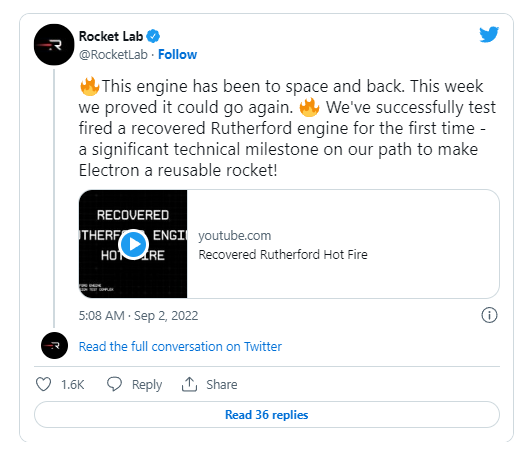Screen dimensions: 531x450
Task: Like the tweet with heart icon
Action: point(43,384)
